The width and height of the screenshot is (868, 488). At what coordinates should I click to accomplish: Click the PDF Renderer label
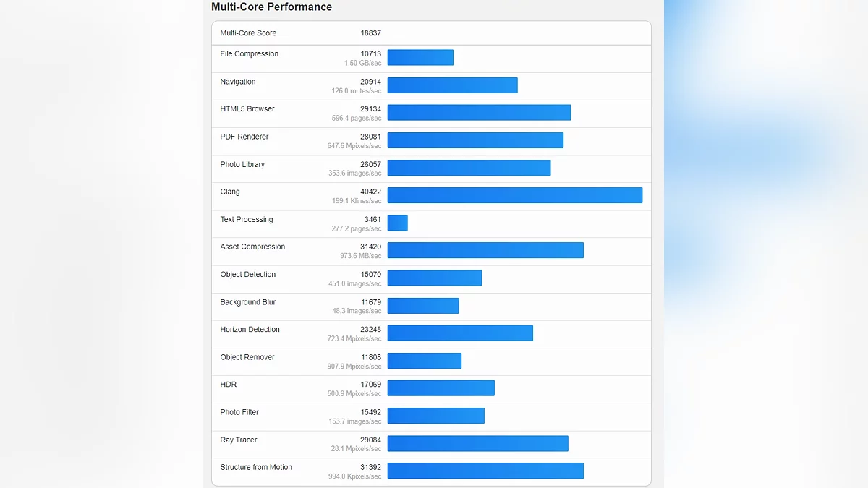pyautogui.click(x=244, y=137)
